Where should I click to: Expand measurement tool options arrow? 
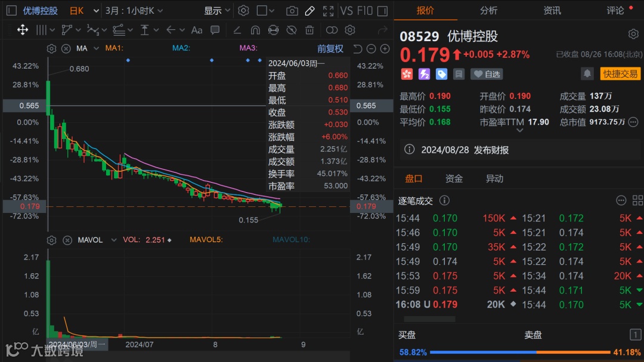156,30
